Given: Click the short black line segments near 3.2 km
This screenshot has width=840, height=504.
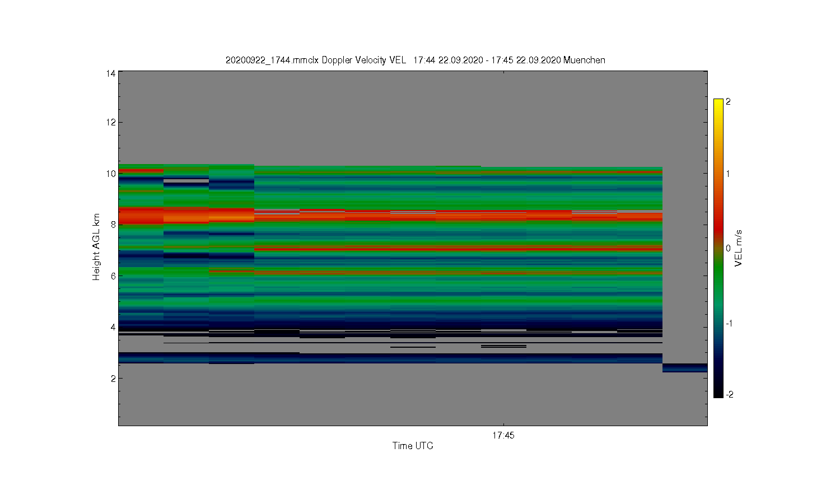Looking at the screenshot, I should tap(503, 347).
